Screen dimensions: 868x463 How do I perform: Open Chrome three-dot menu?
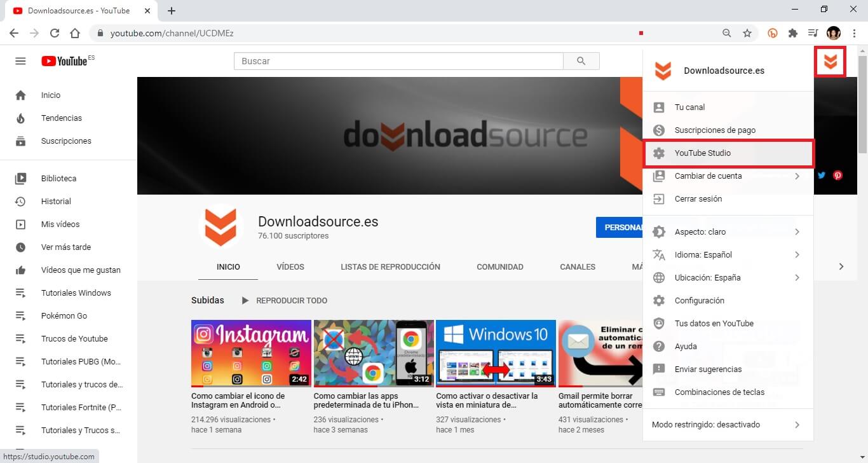[x=854, y=33]
